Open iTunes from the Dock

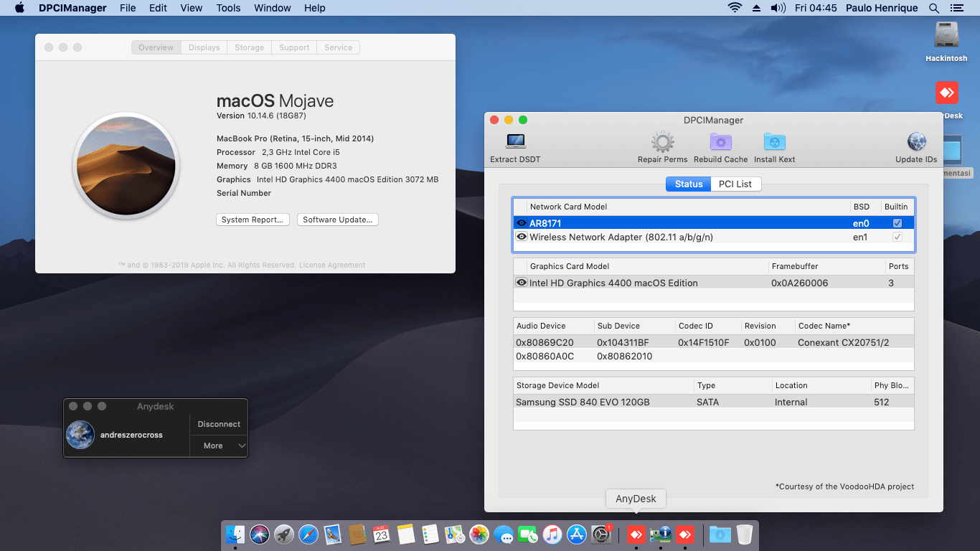(x=552, y=534)
